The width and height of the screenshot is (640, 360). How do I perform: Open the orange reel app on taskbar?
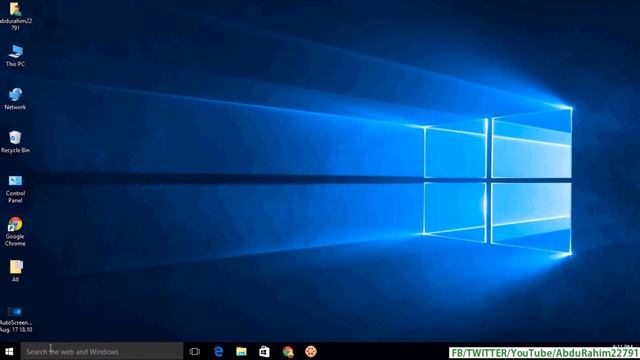pyautogui.click(x=311, y=351)
